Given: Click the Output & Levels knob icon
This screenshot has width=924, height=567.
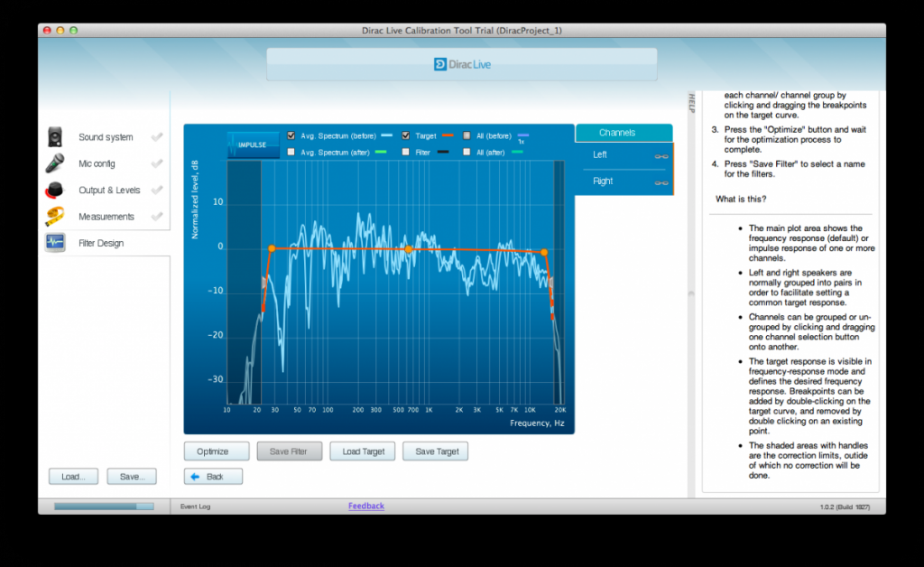Looking at the screenshot, I should coord(55,190).
